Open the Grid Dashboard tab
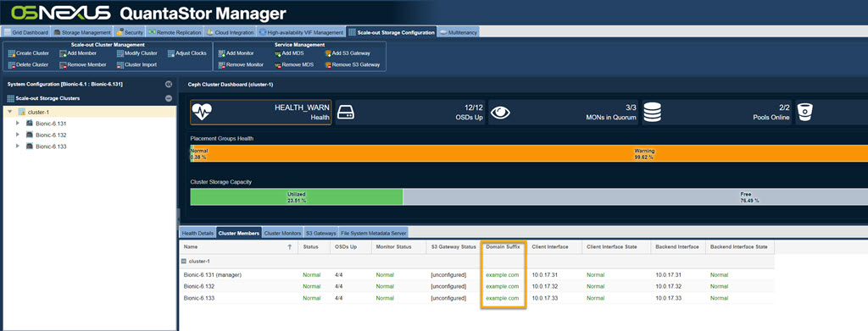The width and height of the screenshot is (868, 331). (x=26, y=33)
